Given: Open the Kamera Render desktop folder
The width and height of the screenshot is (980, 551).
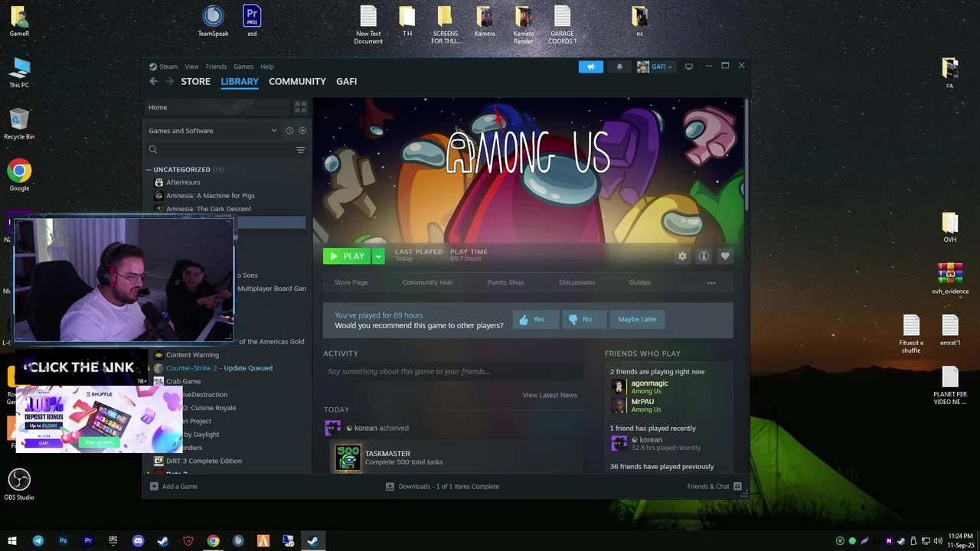Looking at the screenshot, I should (x=524, y=25).
